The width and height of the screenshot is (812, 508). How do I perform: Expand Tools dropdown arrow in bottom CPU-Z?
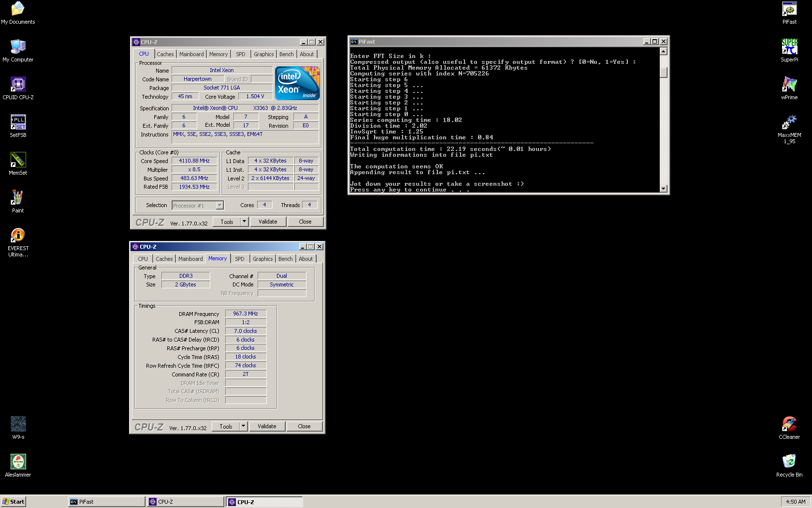243,426
